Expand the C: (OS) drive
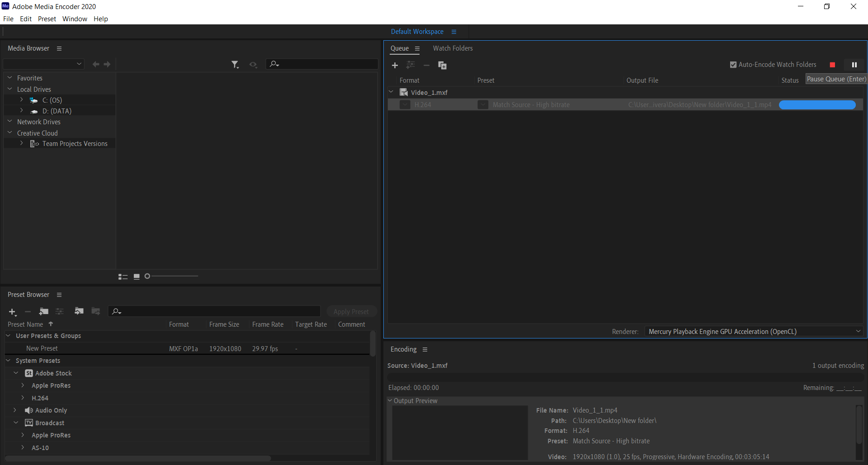Viewport: 868px width, 465px height. [21, 100]
